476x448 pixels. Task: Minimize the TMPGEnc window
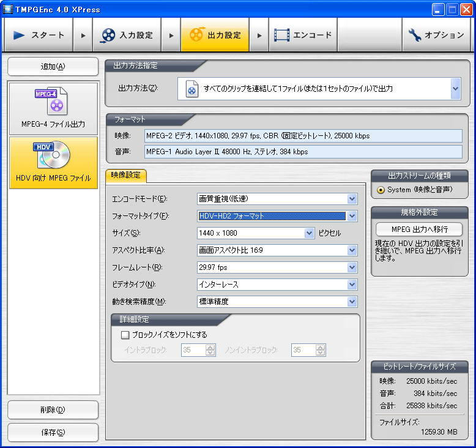point(437,10)
